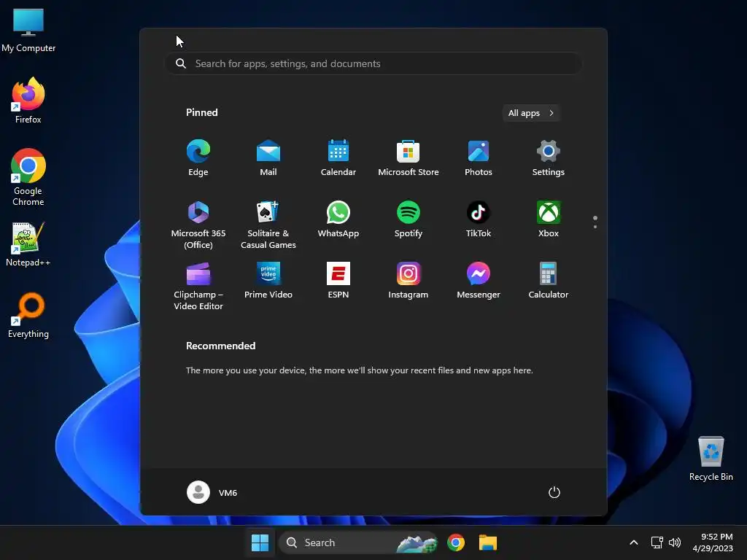Select Recycle Bin on desktop

pyautogui.click(x=711, y=459)
